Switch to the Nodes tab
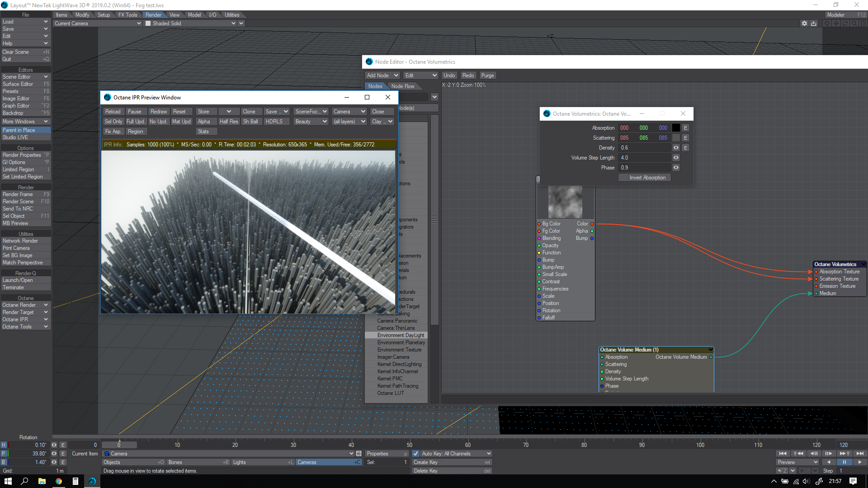This screenshot has width=868, height=488. (x=375, y=86)
